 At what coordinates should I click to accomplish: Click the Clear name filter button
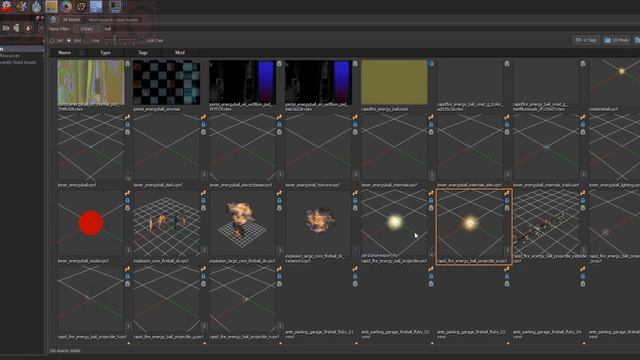point(87,29)
